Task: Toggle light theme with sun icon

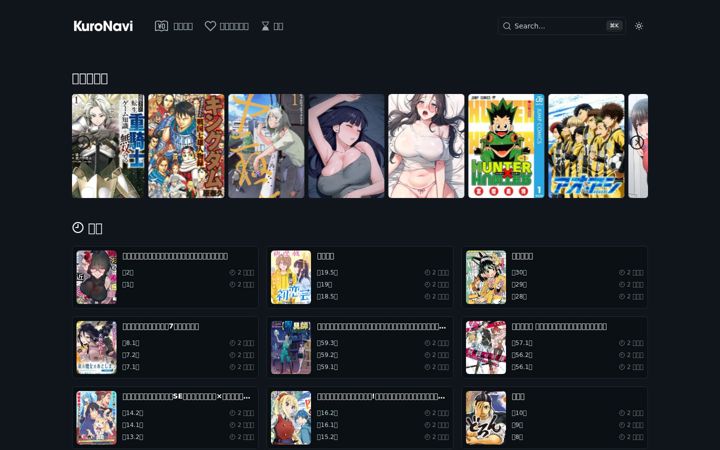Action: [639, 26]
